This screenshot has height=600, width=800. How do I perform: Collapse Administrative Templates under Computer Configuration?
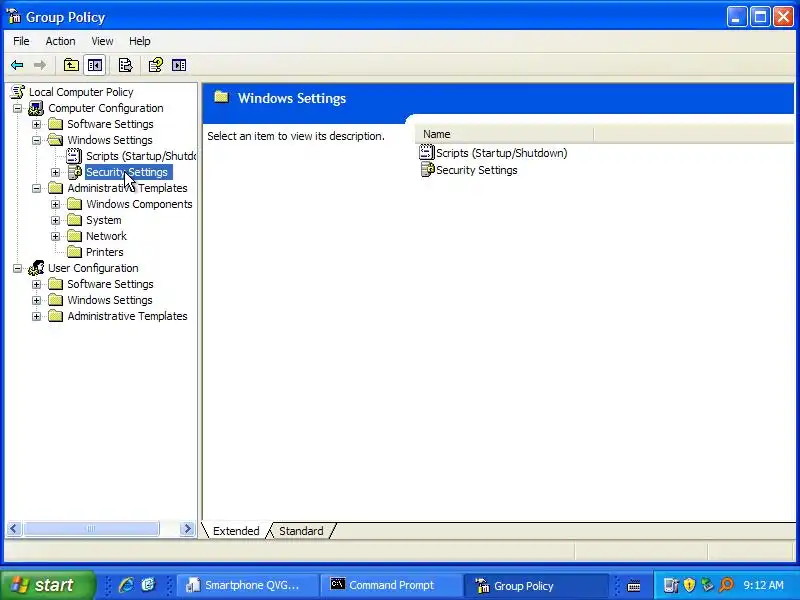tap(36, 188)
